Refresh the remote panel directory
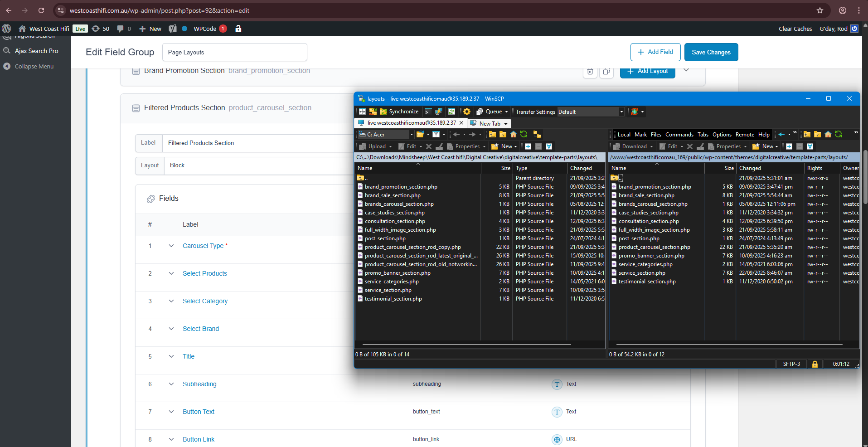 click(838, 134)
